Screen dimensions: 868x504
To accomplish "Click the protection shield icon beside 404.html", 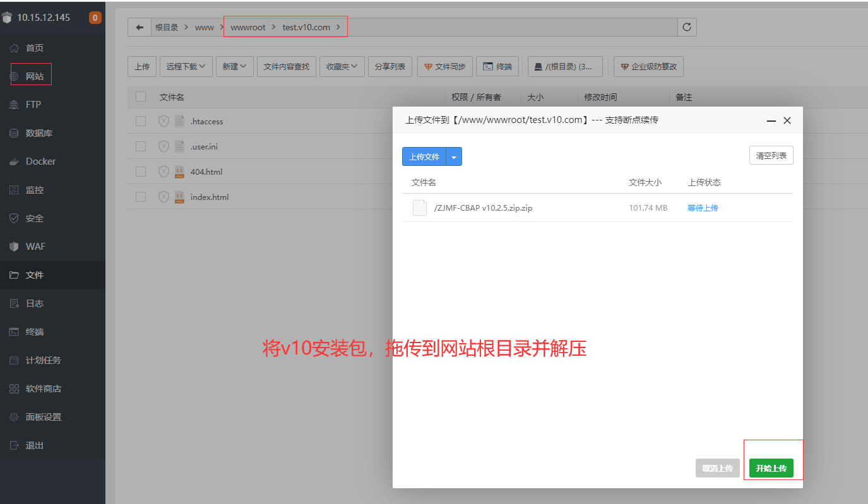I will tap(163, 172).
